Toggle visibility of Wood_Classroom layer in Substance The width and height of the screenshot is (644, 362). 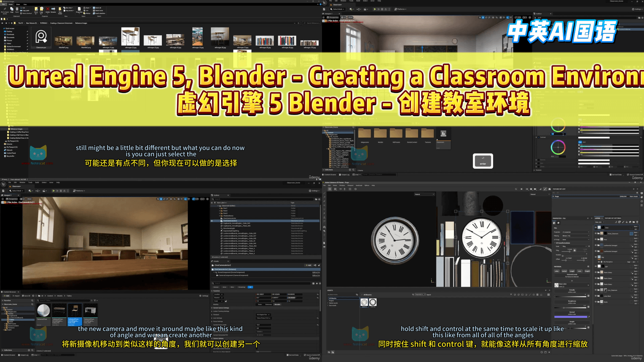coord(596,234)
